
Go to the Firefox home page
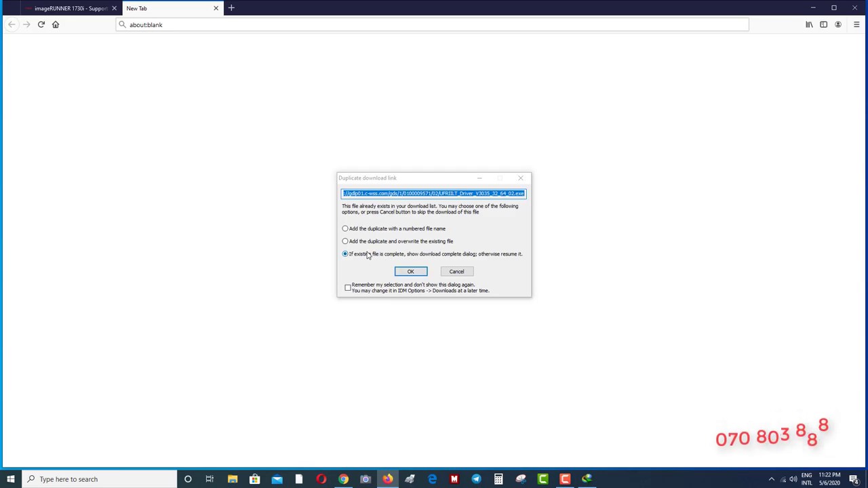pos(56,24)
